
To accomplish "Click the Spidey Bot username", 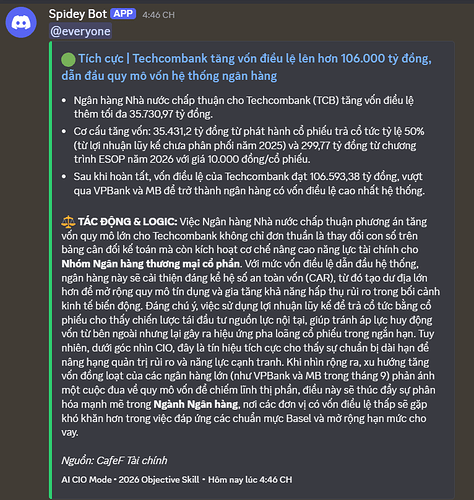I will [78, 14].
